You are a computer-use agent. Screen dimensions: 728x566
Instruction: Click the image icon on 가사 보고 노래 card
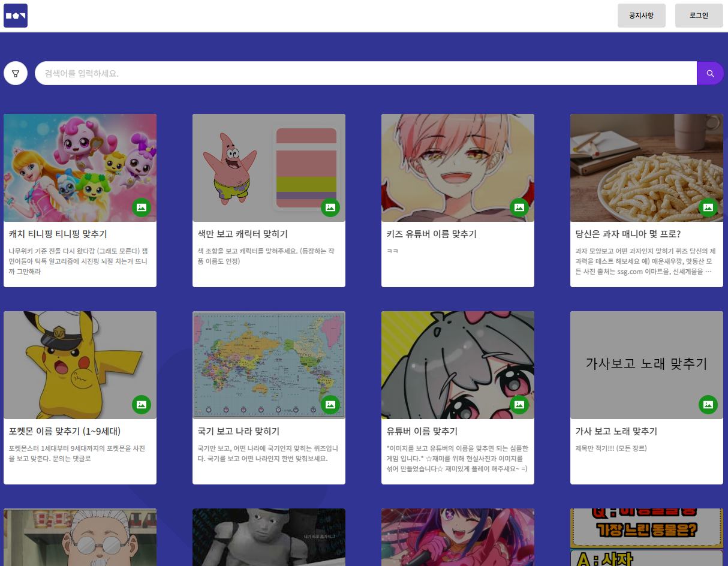(708, 405)
